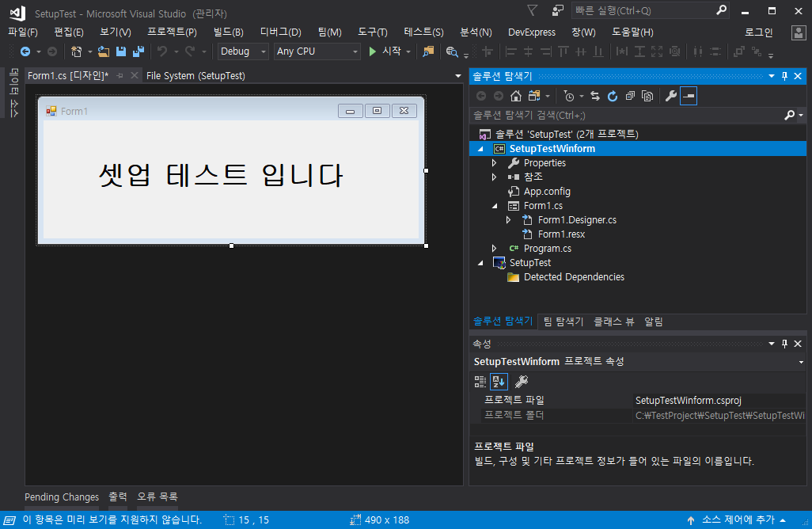This screenshot has width=812, height=529.
Task: Click the browser-link globe icon in the toolbar
Action: [x=452, y=51]
